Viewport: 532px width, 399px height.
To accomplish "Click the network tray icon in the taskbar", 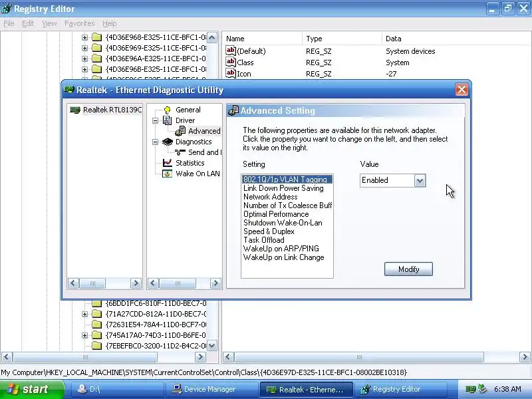I will 470,389.
